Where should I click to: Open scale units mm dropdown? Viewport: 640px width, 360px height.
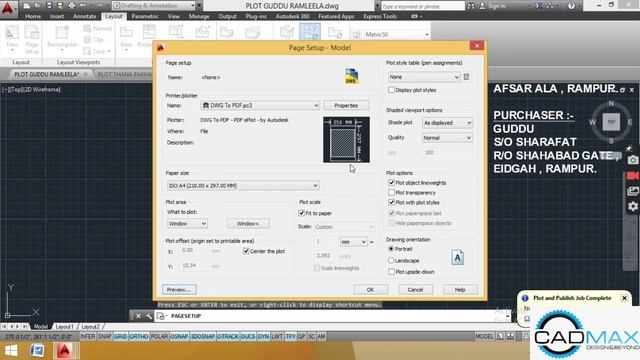tap(353, 242)
